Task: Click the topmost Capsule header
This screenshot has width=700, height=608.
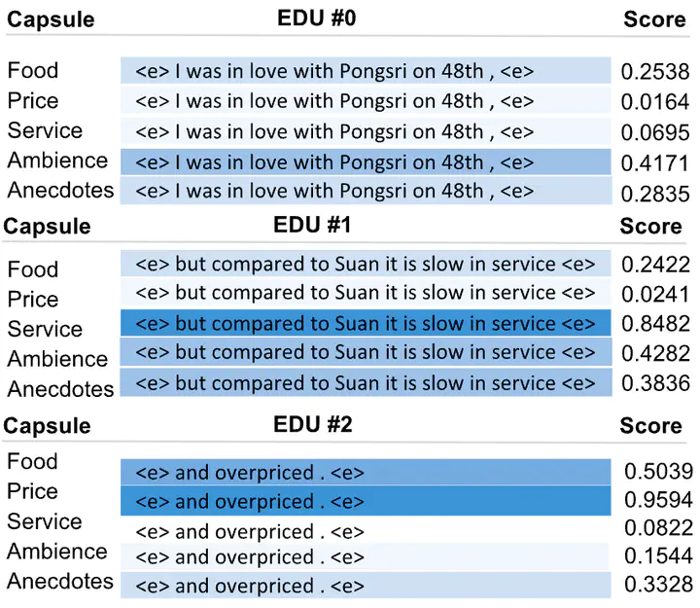Action: (x=51, y=20)
